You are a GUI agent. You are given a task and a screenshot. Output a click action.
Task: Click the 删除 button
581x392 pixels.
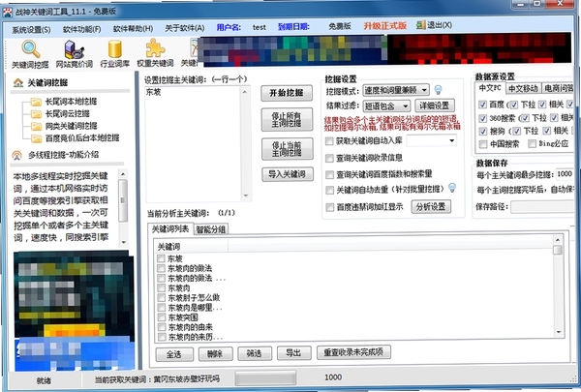[215, 354]
